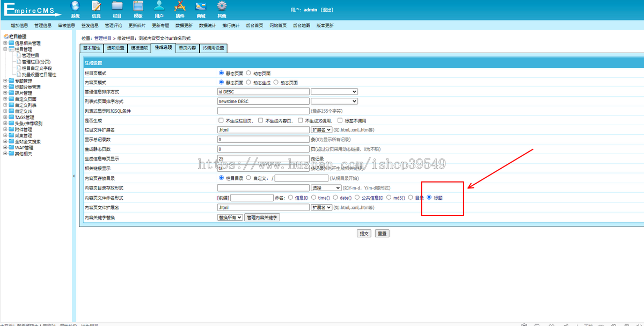Switch to 基本属性 tab
The image size is (644, 326).
(92, 48)
